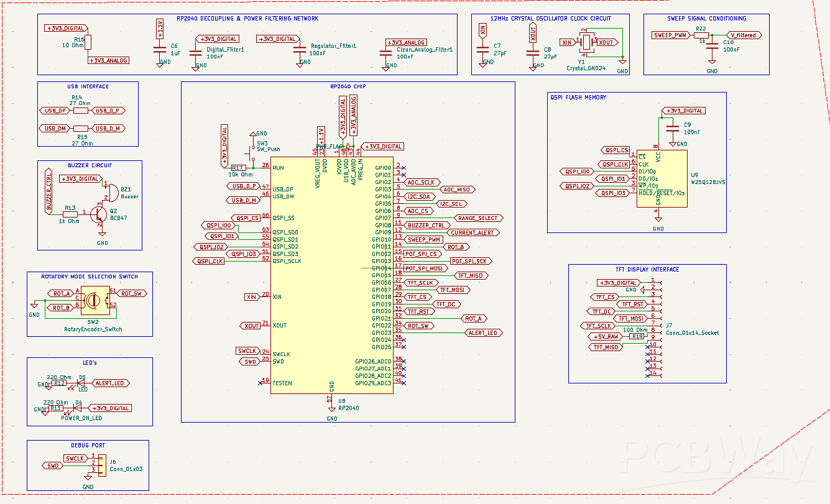Select the R22 1k resistor
This screenshot has width=830, height=504.
tap(701, 35)
